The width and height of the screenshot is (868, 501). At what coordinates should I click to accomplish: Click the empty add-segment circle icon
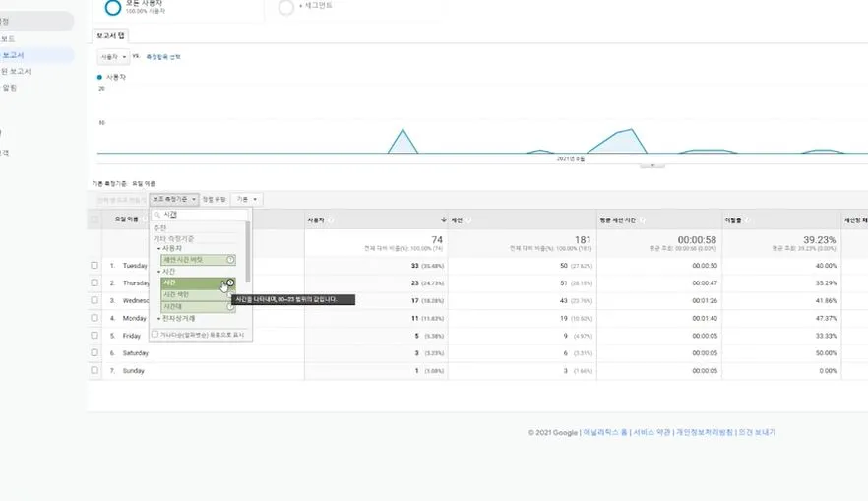pyautogui.click(x=286, y=7)
